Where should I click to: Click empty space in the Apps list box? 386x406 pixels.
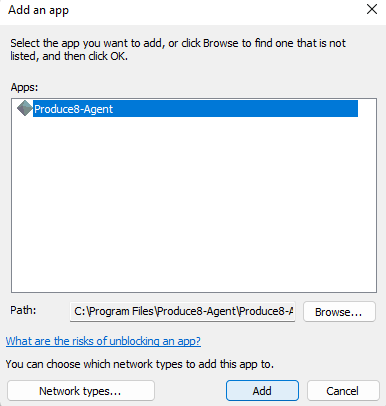pyautogui.click(x=194, y=203)
